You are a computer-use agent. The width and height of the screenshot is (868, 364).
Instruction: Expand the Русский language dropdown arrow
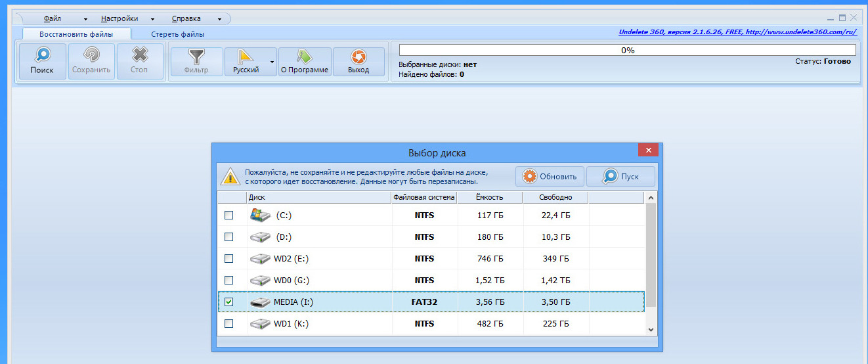271,62
